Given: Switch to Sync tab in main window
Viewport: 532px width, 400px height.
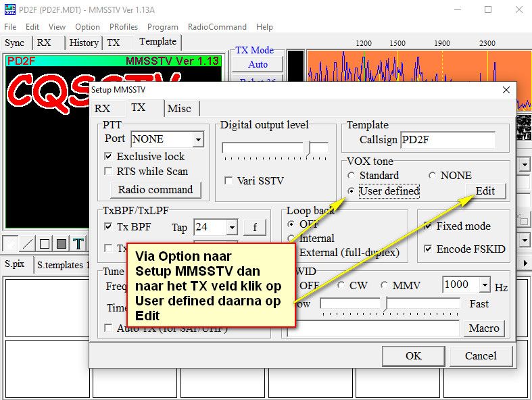Looking at the screenshot, I should pos(15,43).
